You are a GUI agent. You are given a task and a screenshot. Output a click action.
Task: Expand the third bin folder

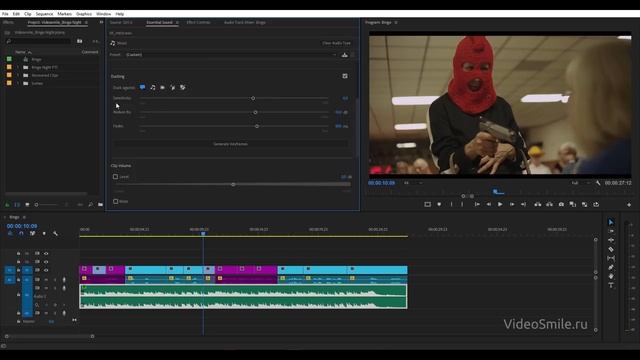[18, 83]
